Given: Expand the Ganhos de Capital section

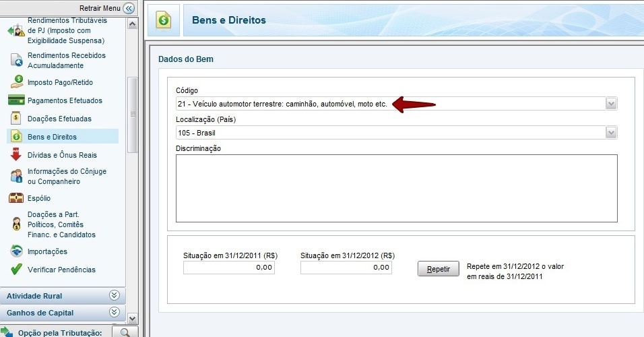Looking at the screenshot, I should pos(115,313).
